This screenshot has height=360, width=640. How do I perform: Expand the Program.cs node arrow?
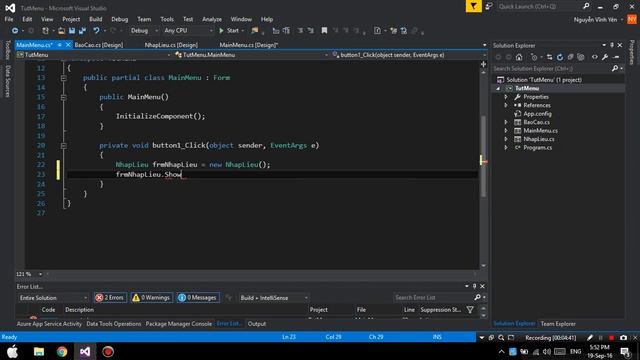[506, 147]
